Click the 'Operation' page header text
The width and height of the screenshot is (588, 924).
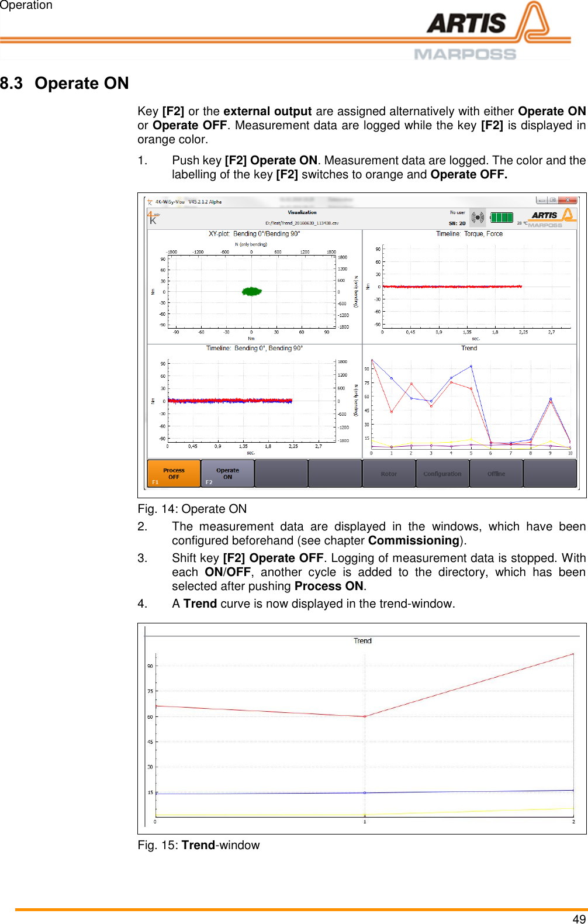tap(26, 5)
